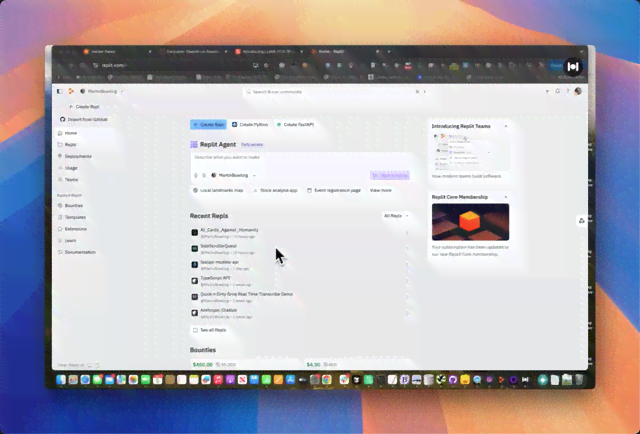Select the Stock analysis app suggestion
This screenshot has height=434, width=640.
coord(275,190)
